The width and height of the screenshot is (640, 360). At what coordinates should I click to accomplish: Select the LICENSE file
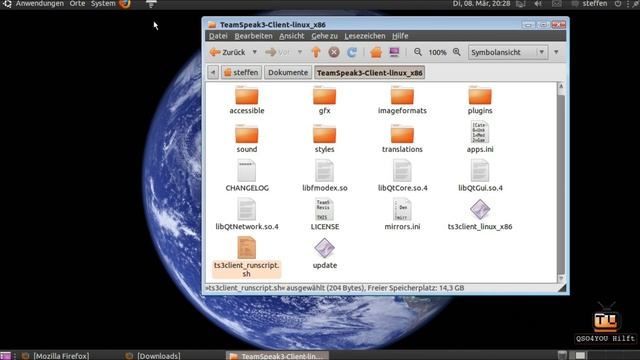point(324,215)
